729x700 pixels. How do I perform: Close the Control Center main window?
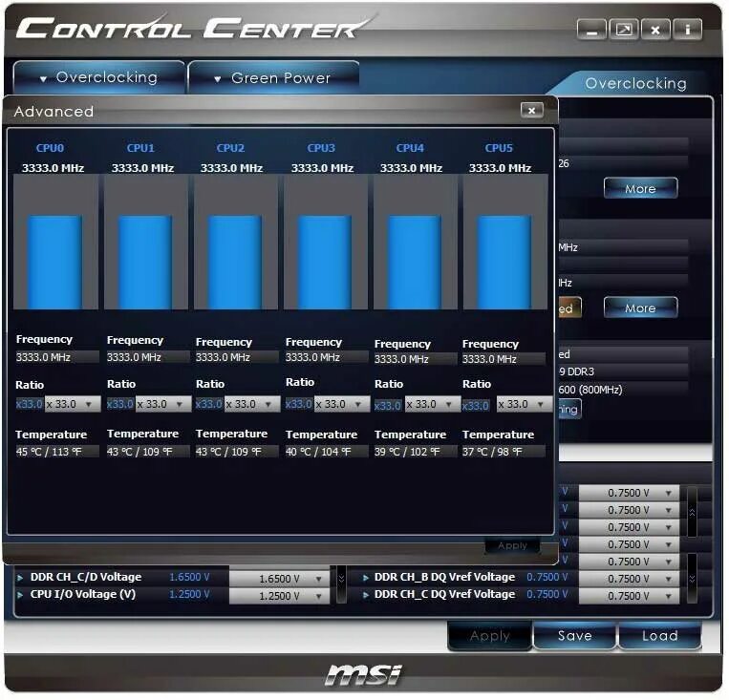655,31
